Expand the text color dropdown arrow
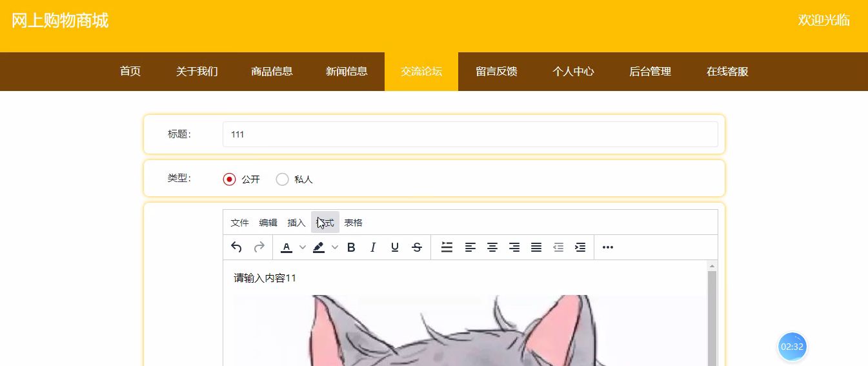868x366 pixels. coord(303,247)
